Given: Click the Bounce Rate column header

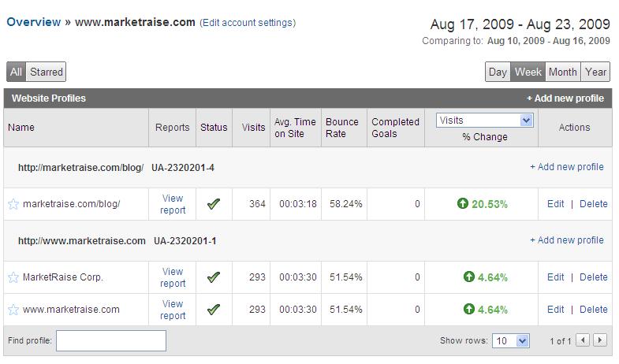Looking at the screenshot, I should (x=342, y=128).
